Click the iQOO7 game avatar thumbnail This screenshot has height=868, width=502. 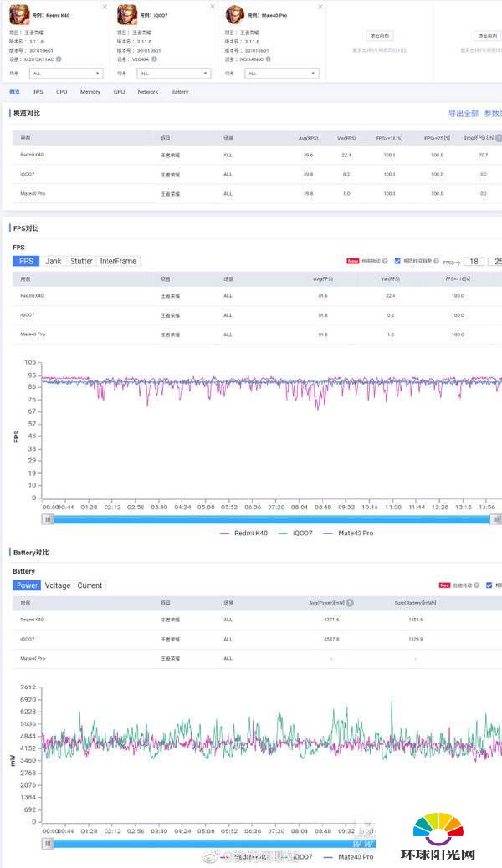click(127, 15)
